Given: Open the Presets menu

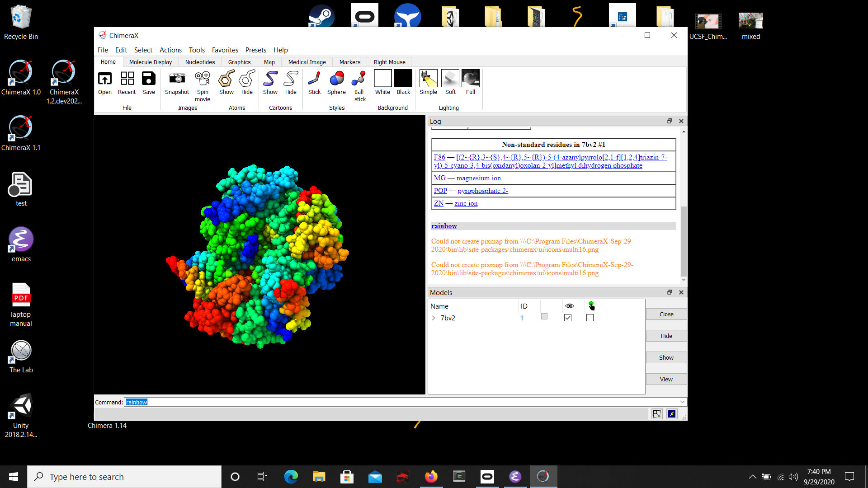Looking at the screenshot, I should (255, 50).
